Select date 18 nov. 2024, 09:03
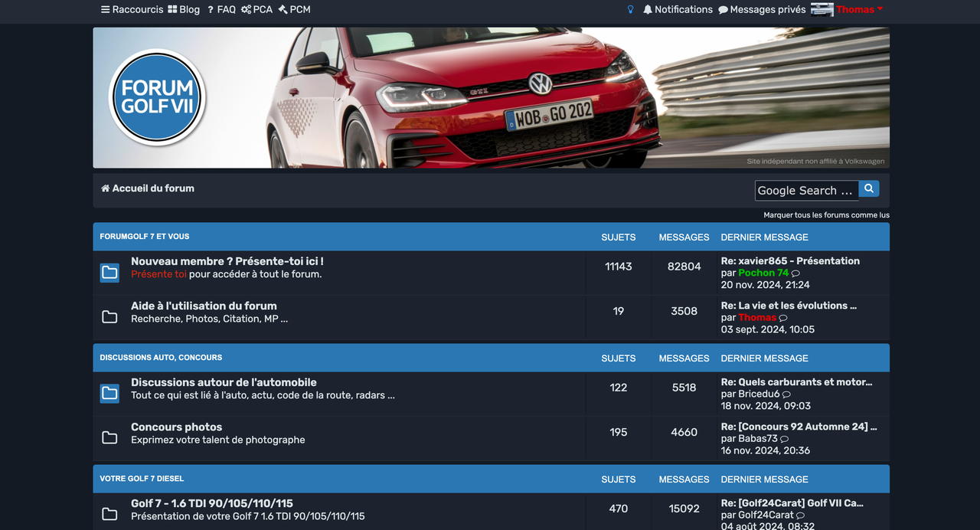The image size is (980, 530). (766, 406)
